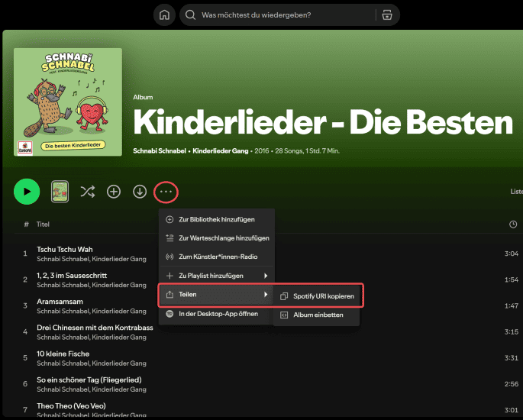Screen dimensions: 523x420
Task: Click the embed icon beside 'Album einbetten'
Action: 284,315
